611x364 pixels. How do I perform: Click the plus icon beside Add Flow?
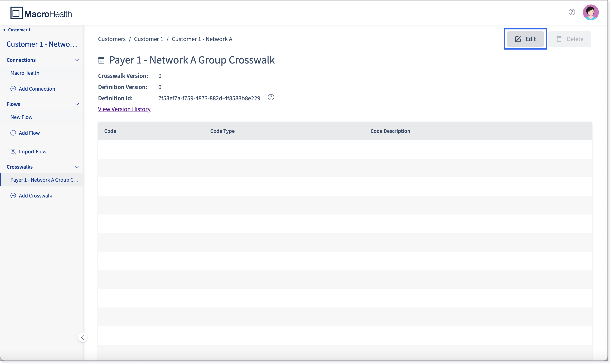point(13,133)
